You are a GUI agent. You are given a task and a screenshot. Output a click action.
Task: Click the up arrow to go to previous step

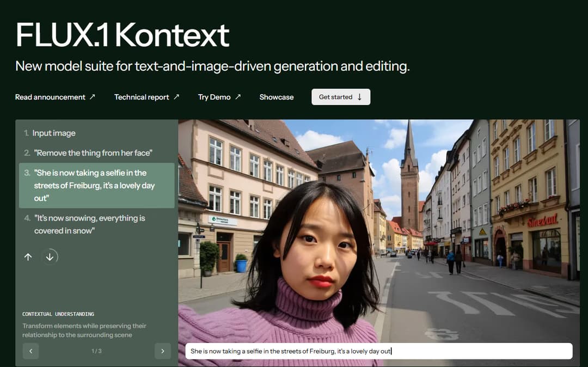pyautogui.click(x=28, y=257)
